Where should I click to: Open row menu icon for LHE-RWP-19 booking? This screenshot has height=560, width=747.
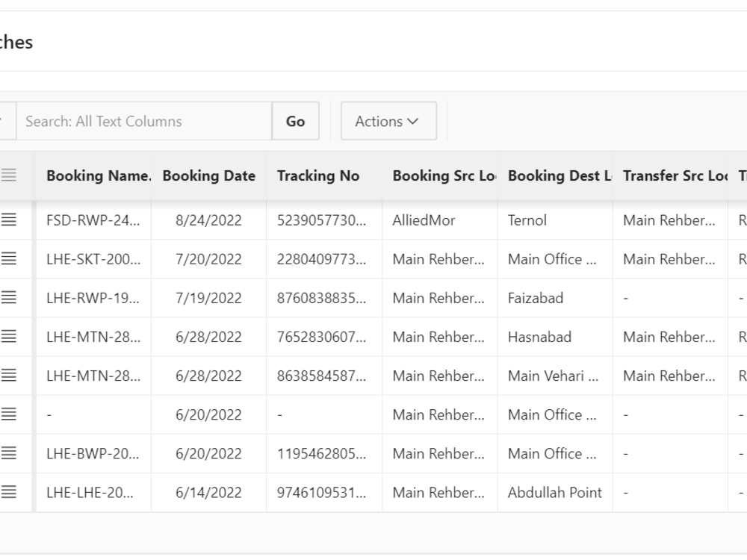pyautogui.click(x=8, y=298)
